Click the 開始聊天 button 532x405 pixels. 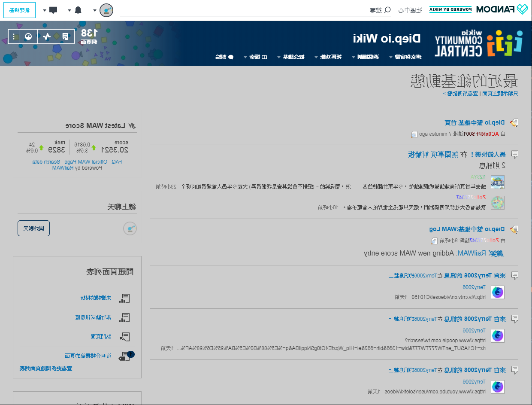[33, 228]
